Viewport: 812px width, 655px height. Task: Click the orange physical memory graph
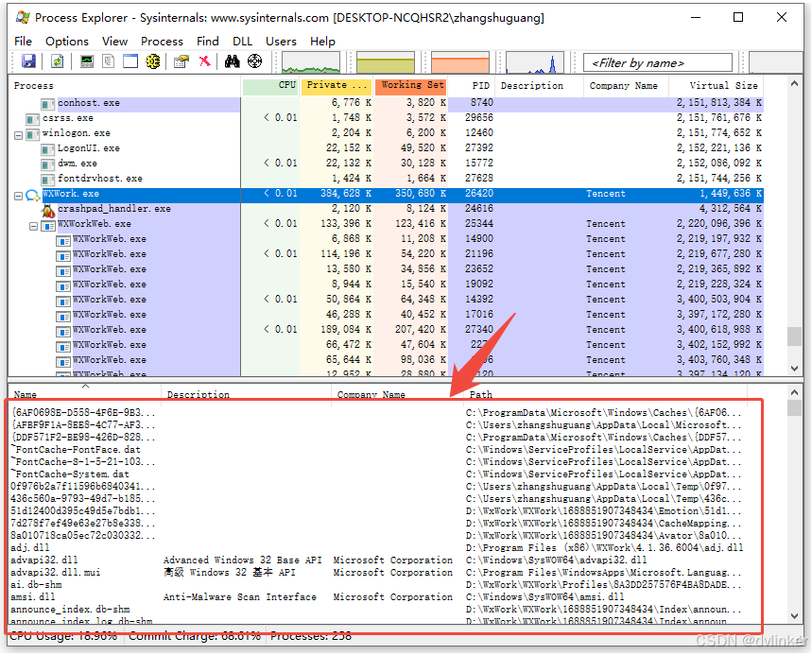(x=459, y=62)
